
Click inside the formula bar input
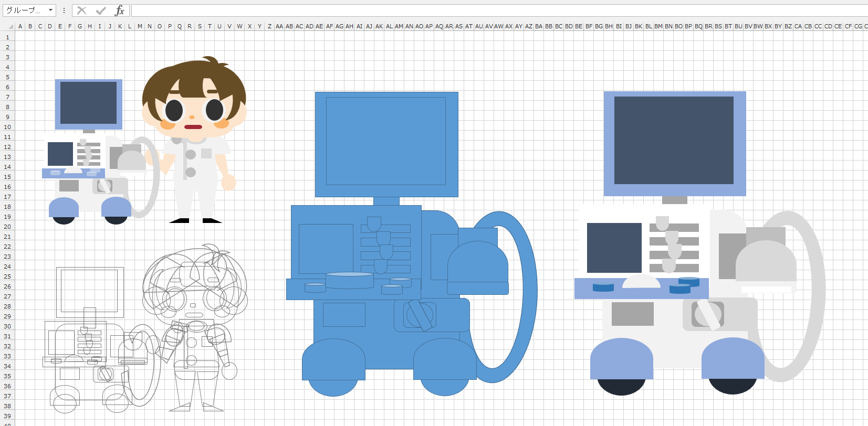click(499, 10)
